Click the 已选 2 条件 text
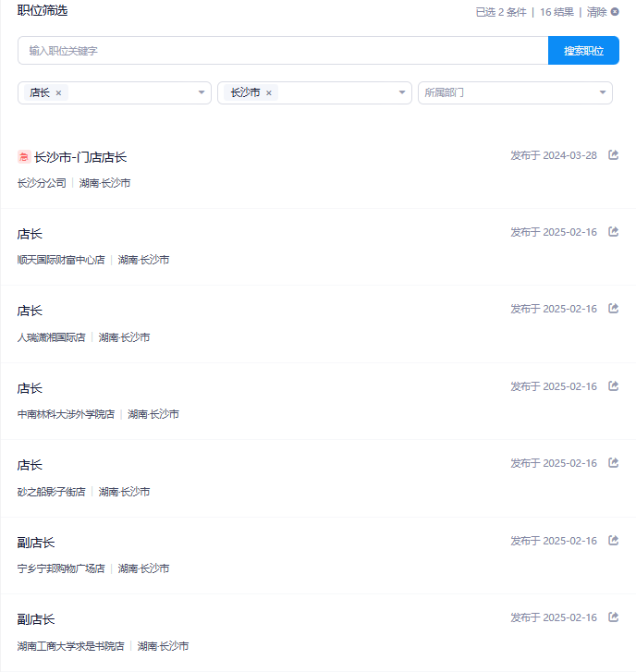Screen dimensions: 636x672 pos(501,12)
